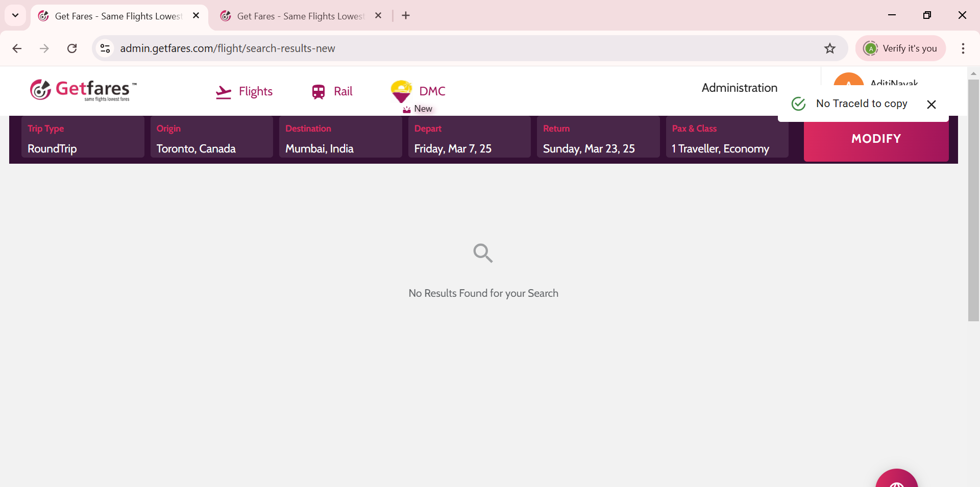Open a new browser tab
The width and height of the screenshot is (980, 487).
[x=406, y=16]
